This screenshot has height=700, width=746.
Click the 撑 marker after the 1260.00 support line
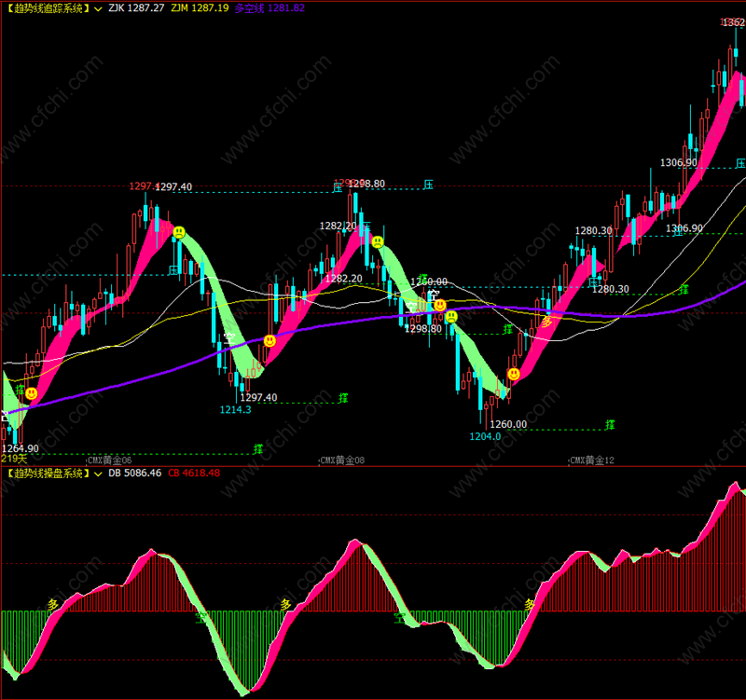point(610,425)
